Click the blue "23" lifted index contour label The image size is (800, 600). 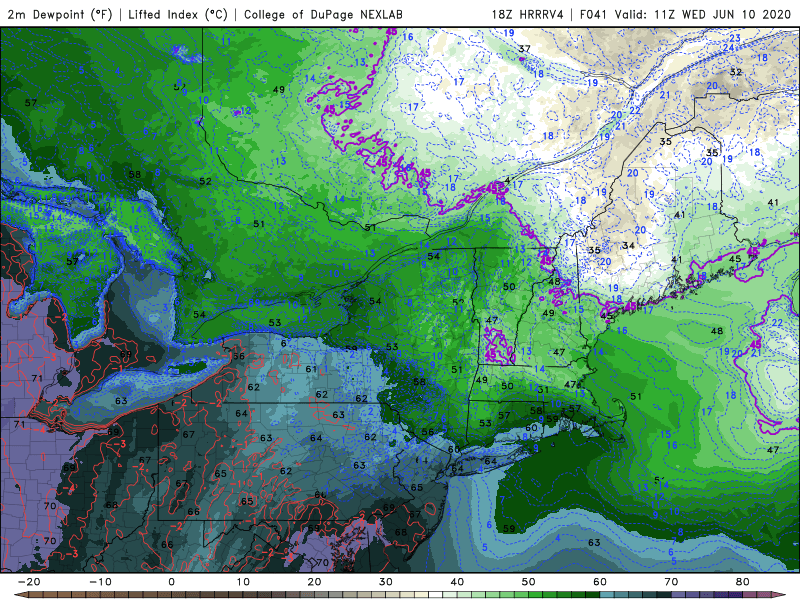pos(735,38)
